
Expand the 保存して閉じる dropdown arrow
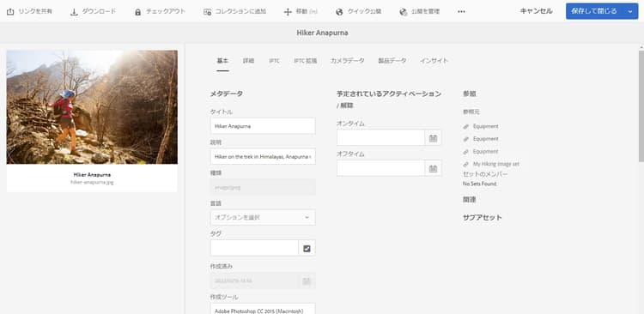coord(630,11)
